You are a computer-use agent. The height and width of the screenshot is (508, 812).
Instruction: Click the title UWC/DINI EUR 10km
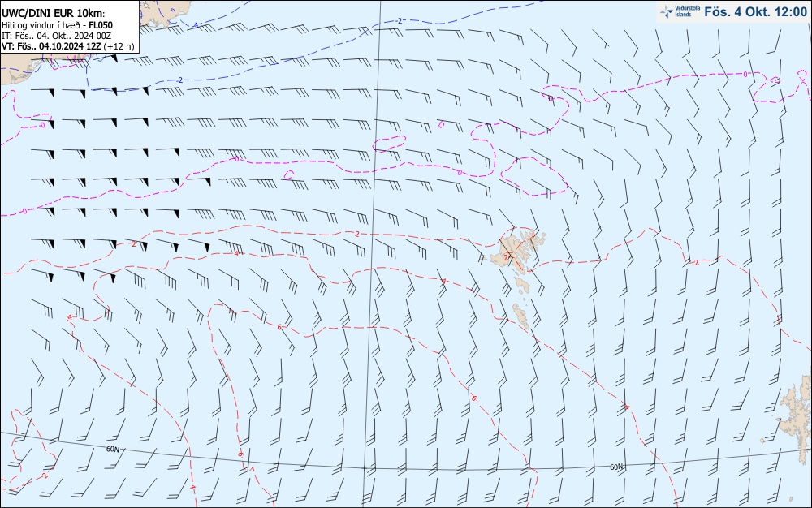54,14
